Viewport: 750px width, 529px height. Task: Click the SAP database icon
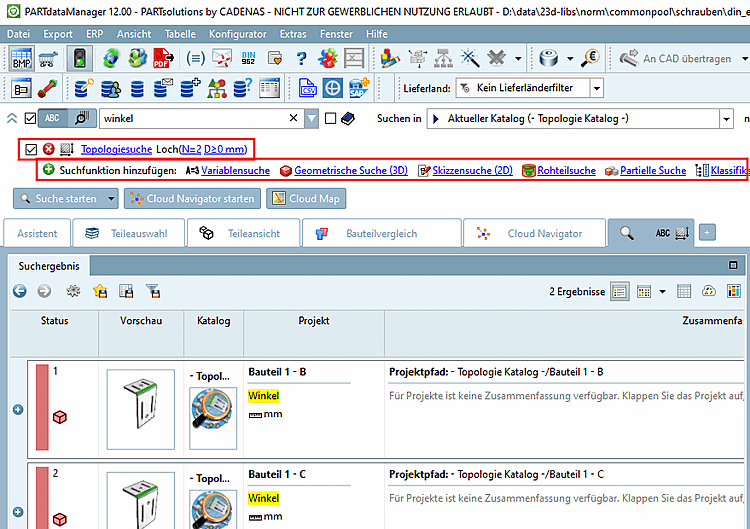tap(359, 88)
